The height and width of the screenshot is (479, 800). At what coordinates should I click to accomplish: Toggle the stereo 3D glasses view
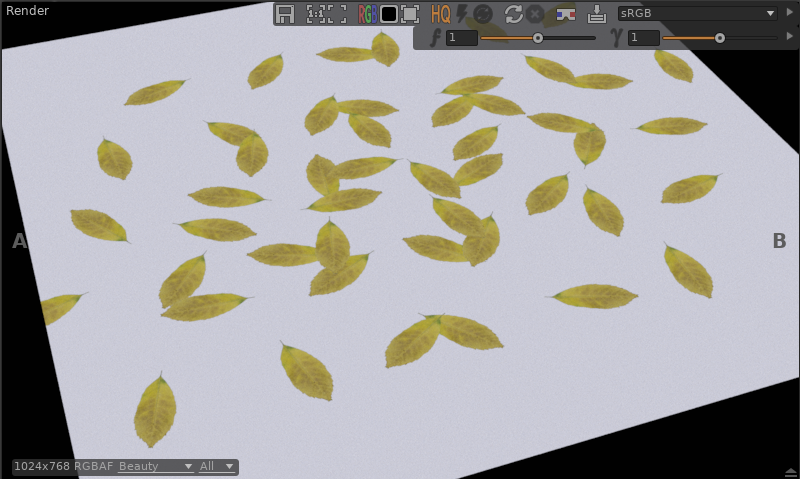pyautogui.click(x=565, y=14)
